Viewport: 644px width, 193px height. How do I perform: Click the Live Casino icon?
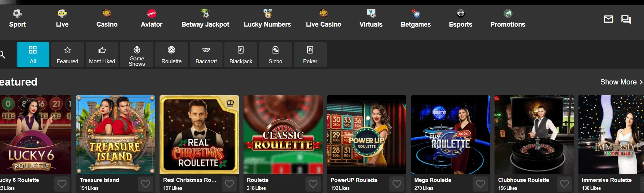pos(323,14)
